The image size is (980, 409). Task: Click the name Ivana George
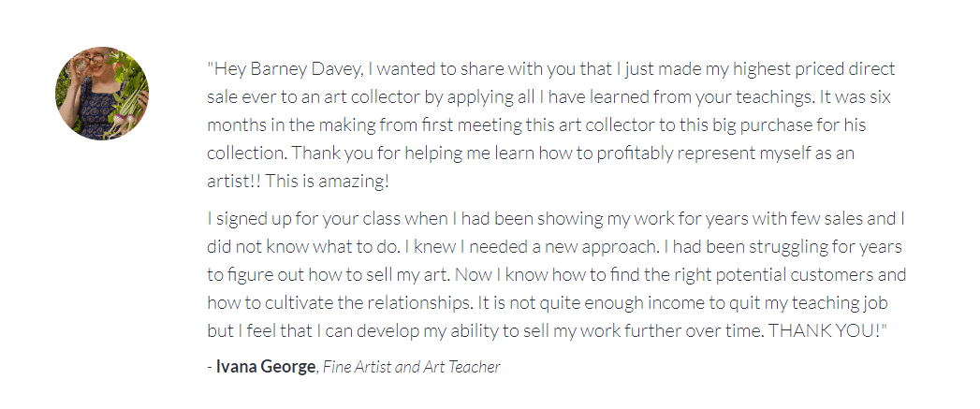tap(266, 367)
